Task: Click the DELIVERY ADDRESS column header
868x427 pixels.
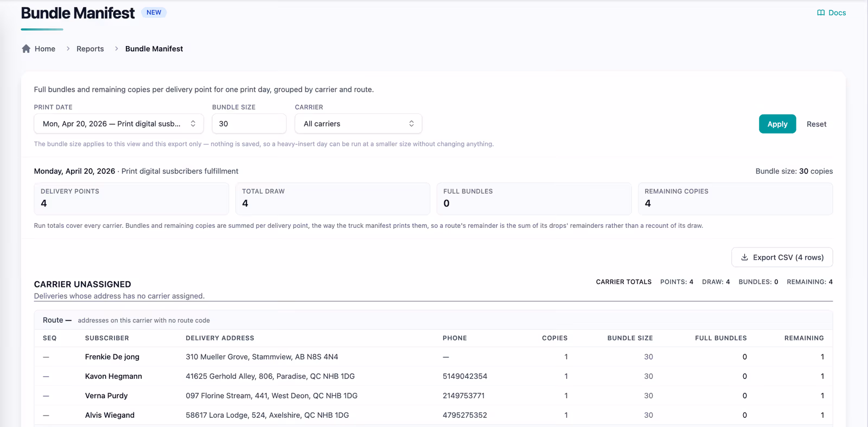Action: coord(220,338)
